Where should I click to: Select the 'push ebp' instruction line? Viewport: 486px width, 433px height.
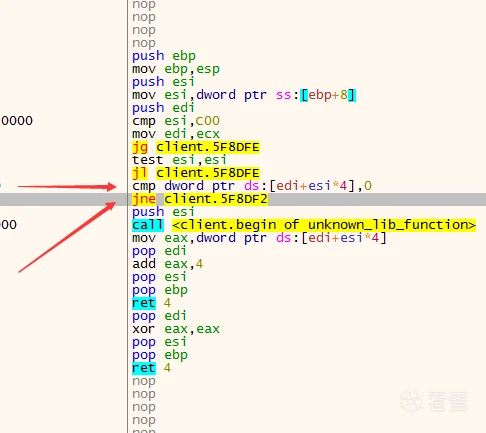tap(164, 56)
